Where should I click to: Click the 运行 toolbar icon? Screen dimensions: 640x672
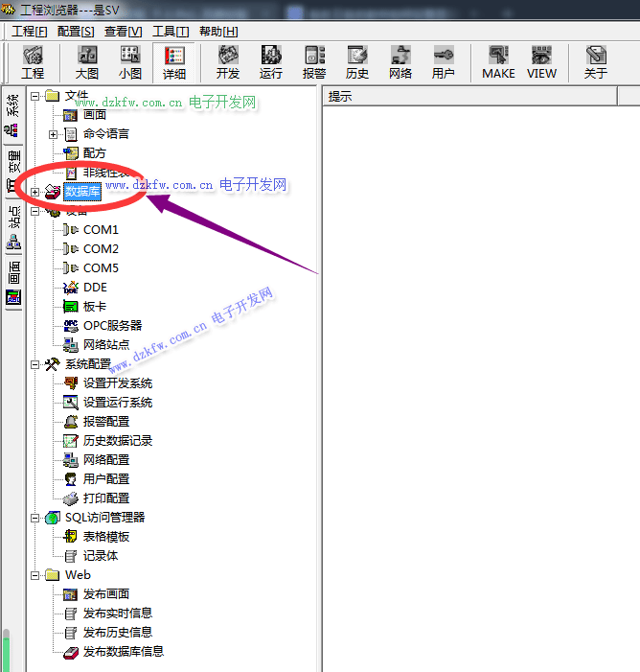(x=271, y=62)
